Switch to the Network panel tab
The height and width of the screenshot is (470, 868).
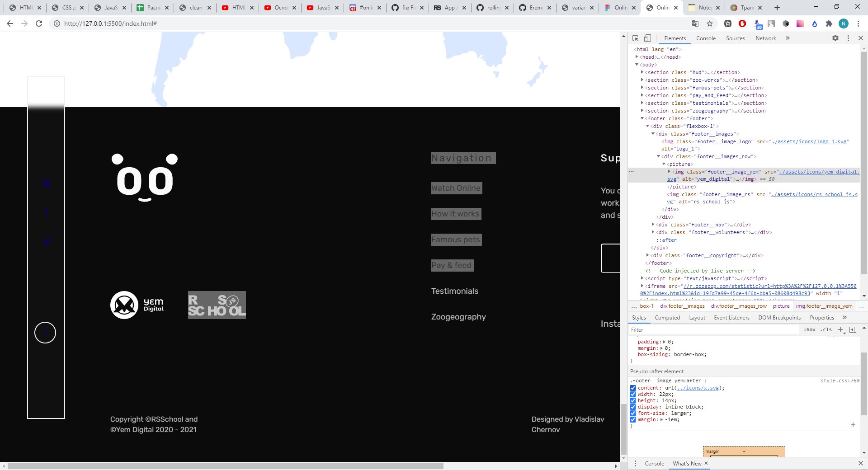click(x=766, y=38)
